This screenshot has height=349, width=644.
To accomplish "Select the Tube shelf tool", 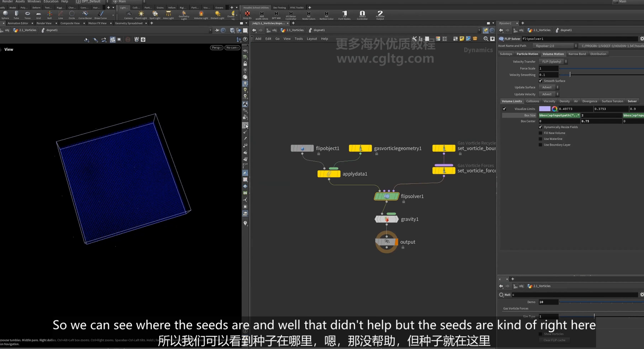I will coord(16,15).
